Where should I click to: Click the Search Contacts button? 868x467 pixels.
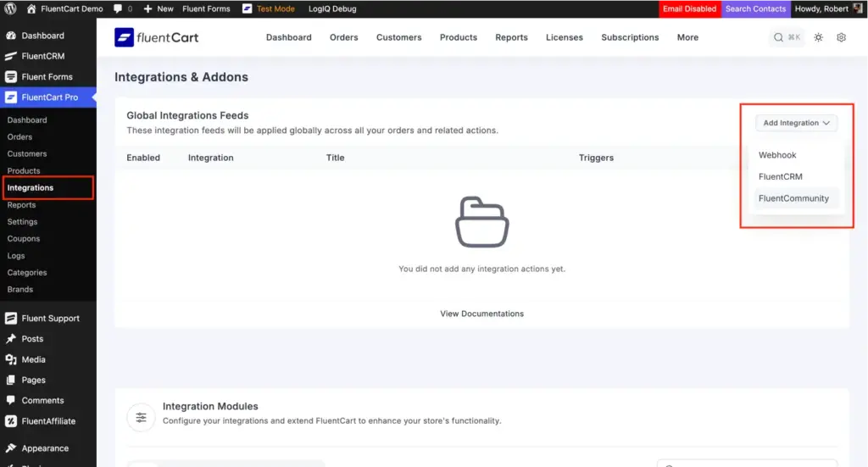(755, 8)
